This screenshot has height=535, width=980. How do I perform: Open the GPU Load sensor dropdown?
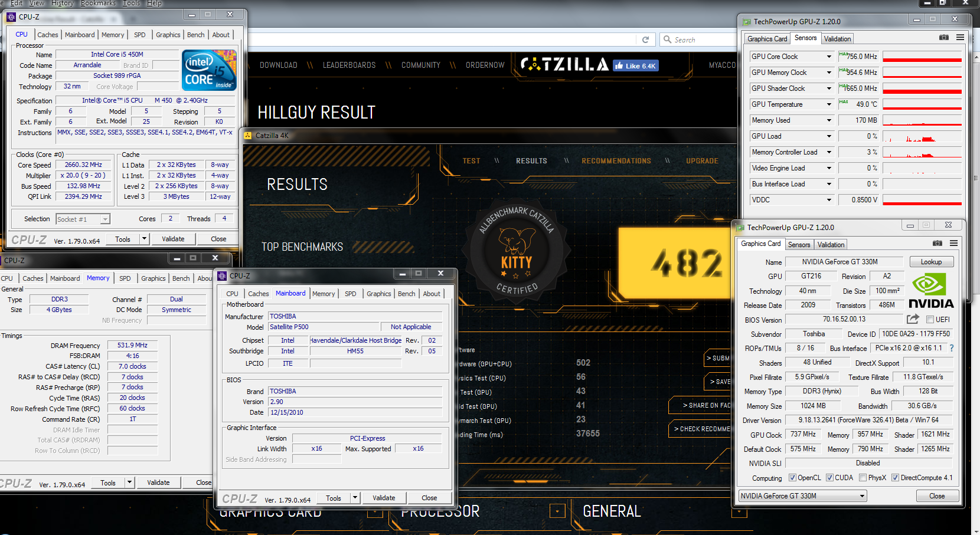click(829, 136)
